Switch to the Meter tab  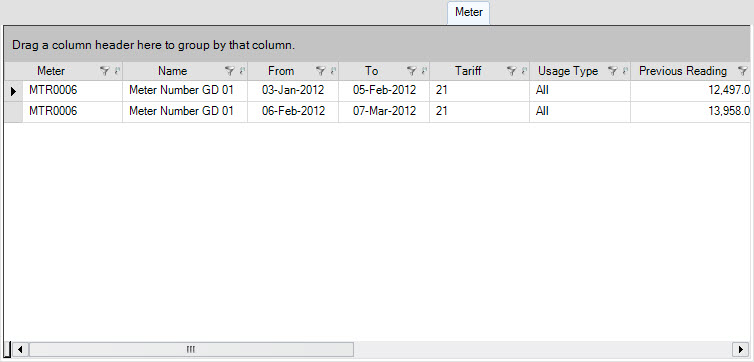[x=468, y=12]
